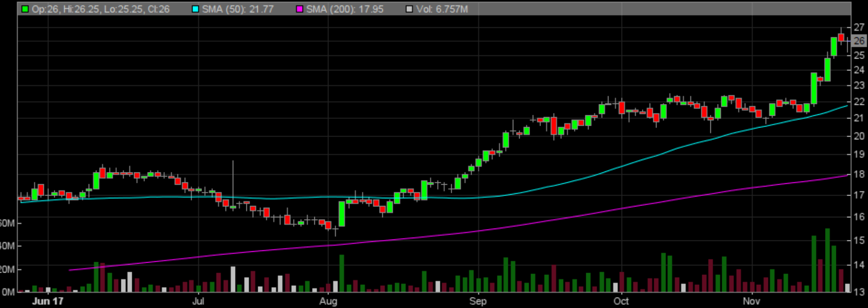
Task: Click the tall-wick candle in early July
Action: pos(233,185)
